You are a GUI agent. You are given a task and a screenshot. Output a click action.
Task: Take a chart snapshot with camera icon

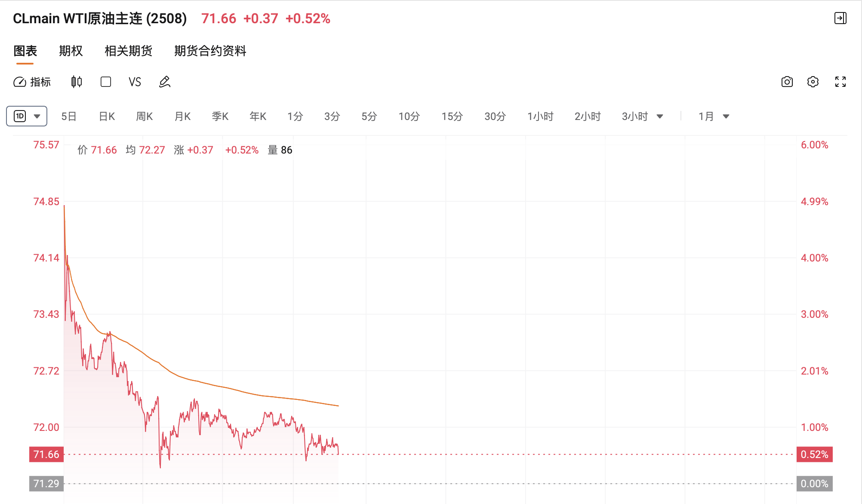tap(787, 82)
